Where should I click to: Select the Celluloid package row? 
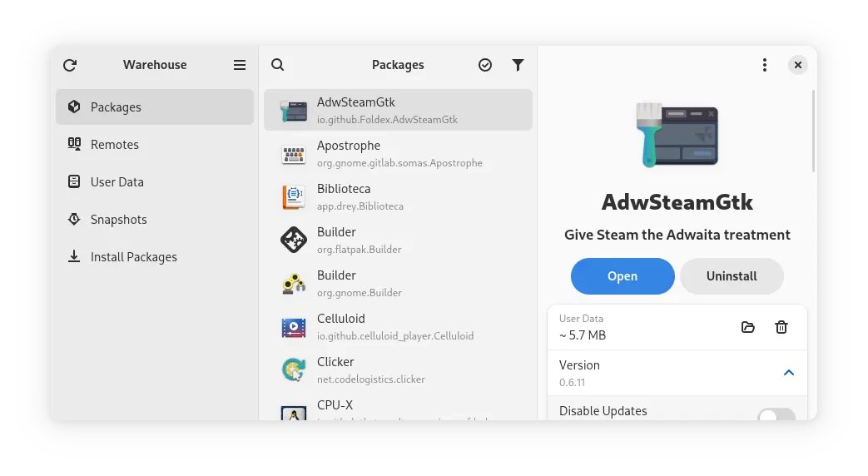[398, 326]
